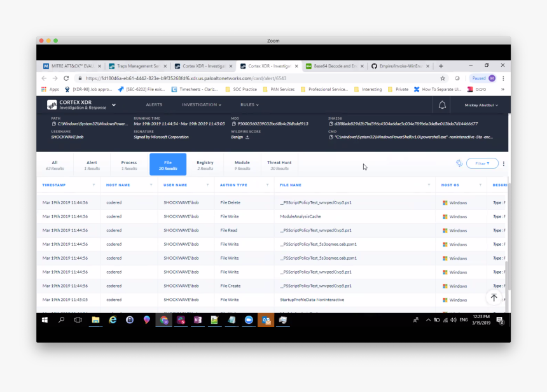
Task: Select the ModuleAnalysisCache file name cell
Action: click(x=300, y=216)
